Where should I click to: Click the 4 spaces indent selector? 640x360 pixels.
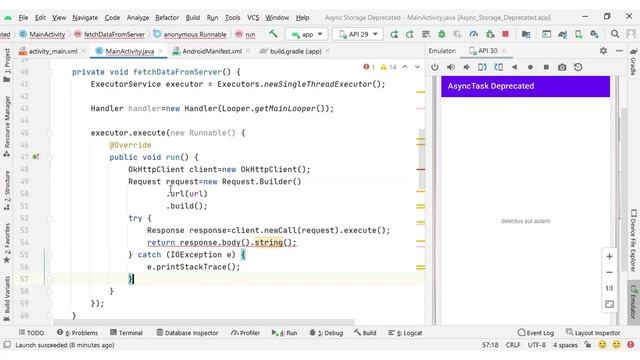point(565,345)
